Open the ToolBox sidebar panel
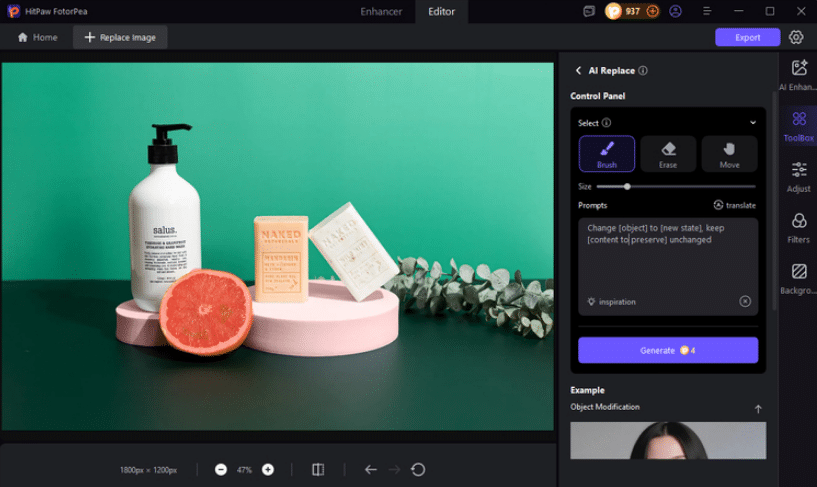 point(799,126)
